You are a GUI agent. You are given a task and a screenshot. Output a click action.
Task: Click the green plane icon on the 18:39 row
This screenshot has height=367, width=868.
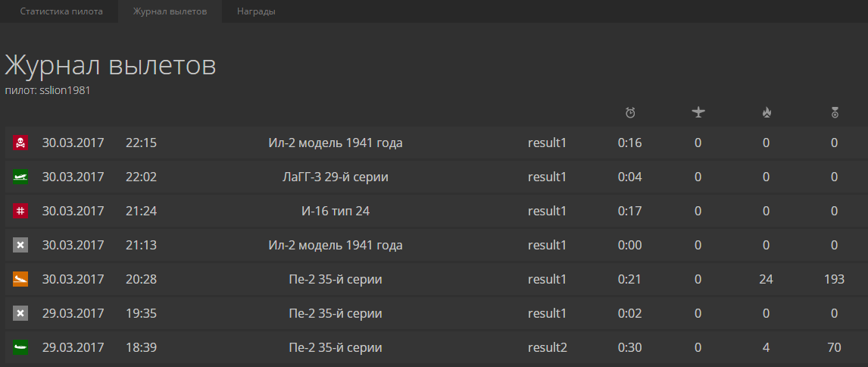click(x=20, y=347)
